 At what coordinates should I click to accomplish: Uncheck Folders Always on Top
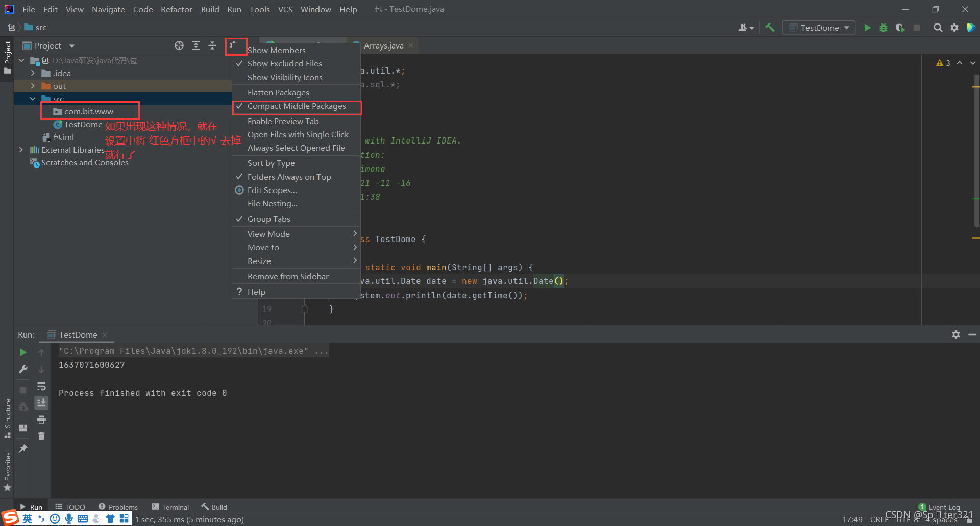click(x=297, y=177)
